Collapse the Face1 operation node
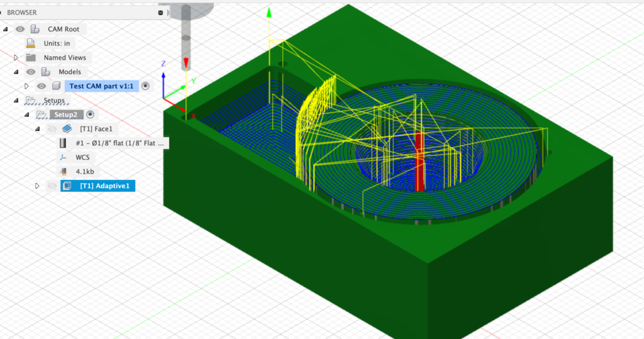This screenshot has width=644, height=339. (x=37, y=129)
